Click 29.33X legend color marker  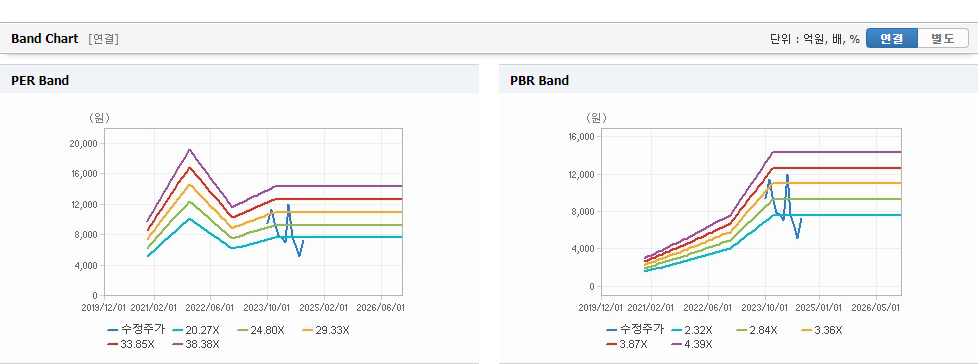point(308,330)
